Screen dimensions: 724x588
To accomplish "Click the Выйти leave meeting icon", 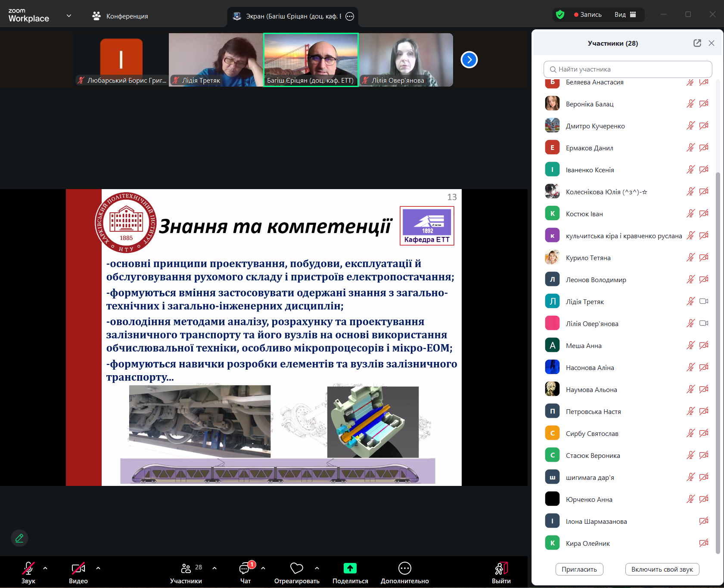I will tap(501, 569).
